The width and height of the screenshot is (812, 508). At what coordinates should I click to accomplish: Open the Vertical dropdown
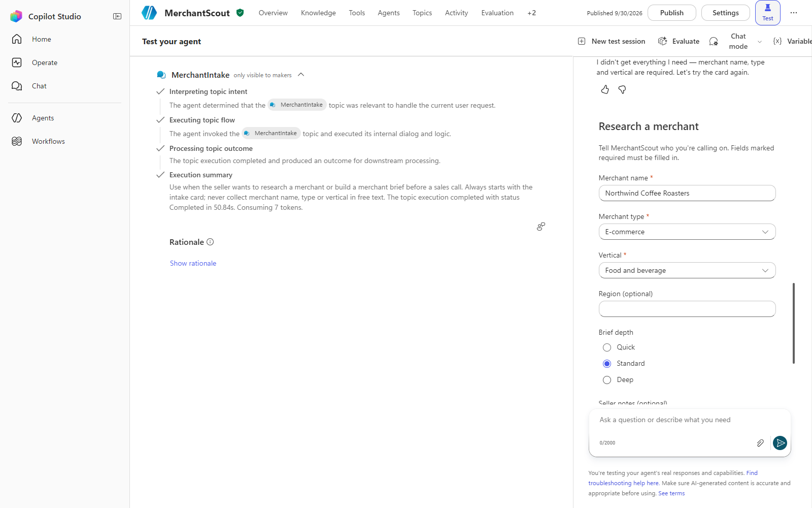687,270
